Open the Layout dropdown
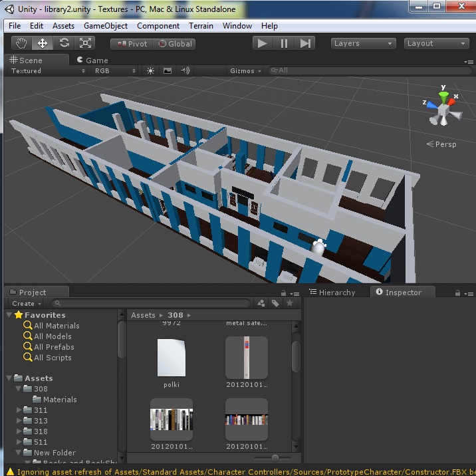476x476 pixels. coord(436,43)
